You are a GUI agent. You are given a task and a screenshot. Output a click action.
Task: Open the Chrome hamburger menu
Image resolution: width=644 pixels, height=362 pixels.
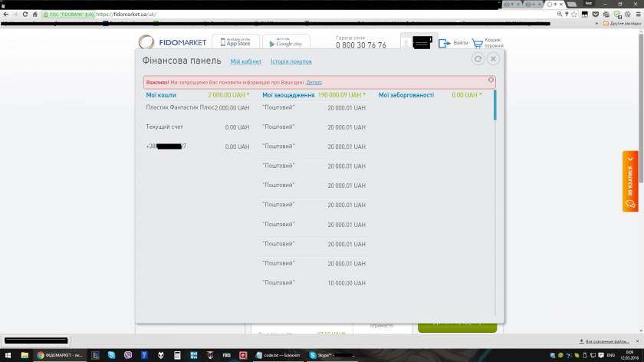(638, 14)
